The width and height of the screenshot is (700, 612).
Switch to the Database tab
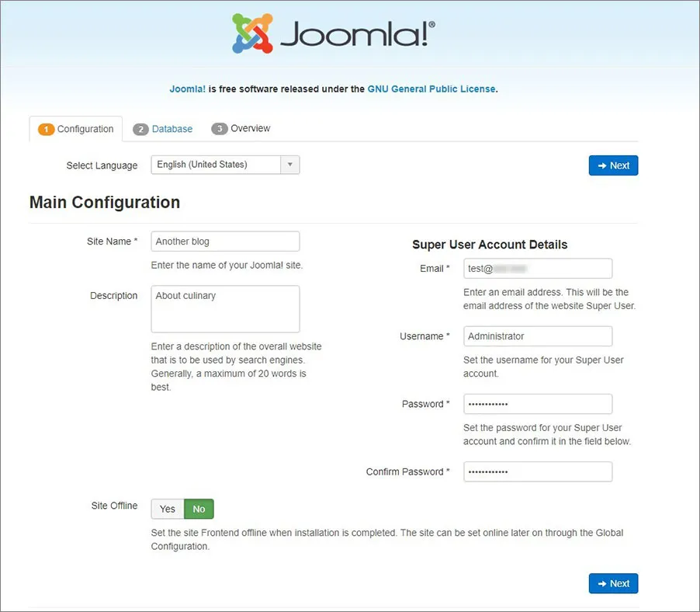click(171, 129)
